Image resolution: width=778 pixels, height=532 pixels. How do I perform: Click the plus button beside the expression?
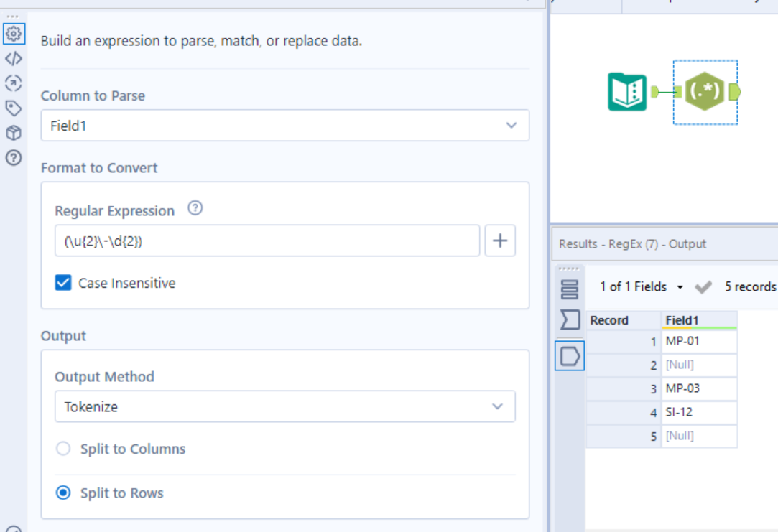[x=500, y=241]
